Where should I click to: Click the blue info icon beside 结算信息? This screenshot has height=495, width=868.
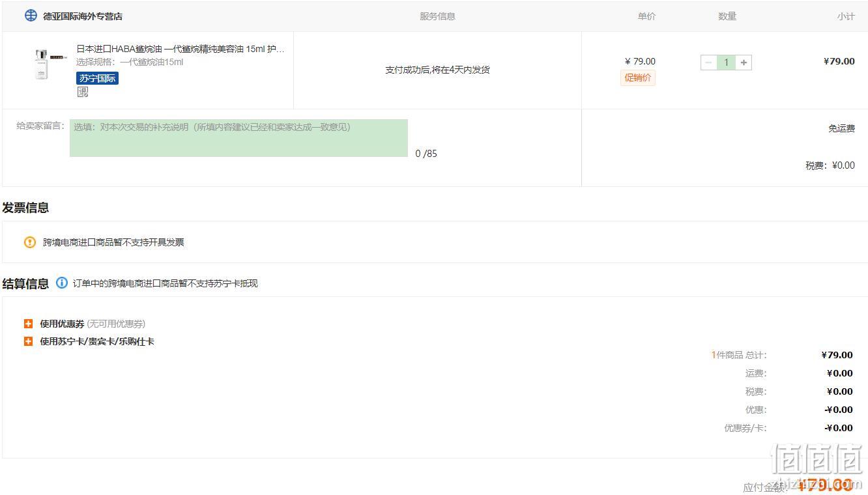(62, 283)
